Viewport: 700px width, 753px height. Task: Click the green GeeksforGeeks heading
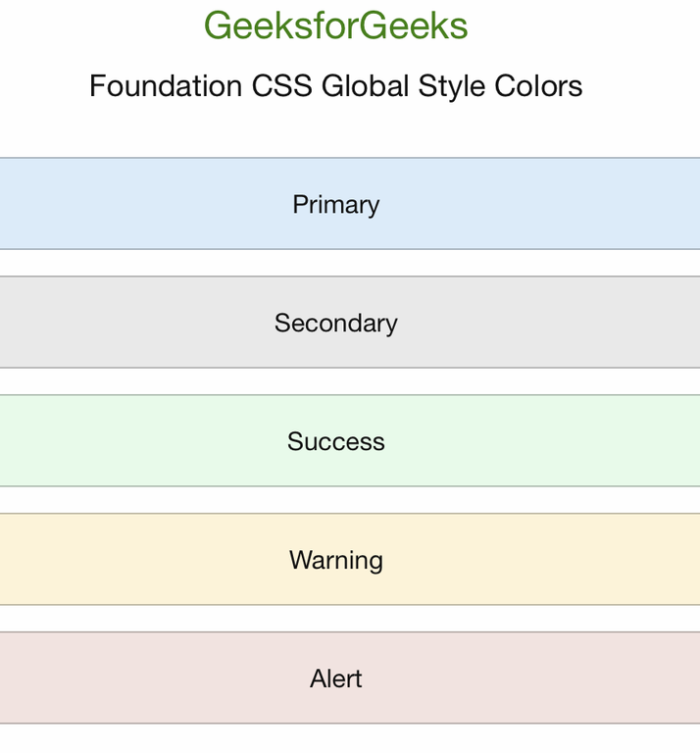pos(335,26)
